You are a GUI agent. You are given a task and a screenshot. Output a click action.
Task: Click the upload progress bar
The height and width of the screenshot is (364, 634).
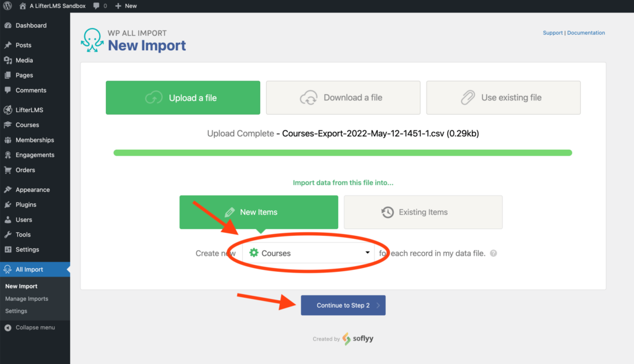(343, 153)
